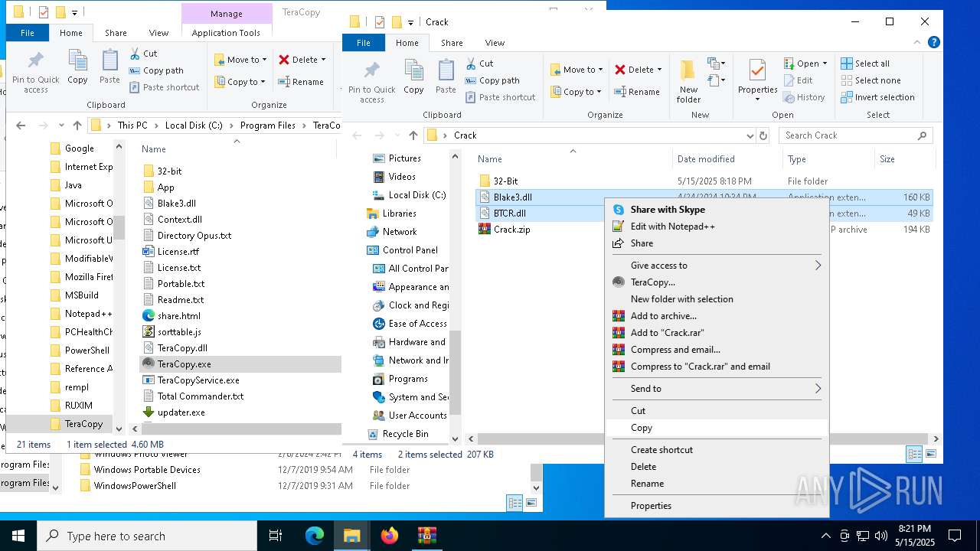Click the WinRAR icon beside Add to archive
The image size is (980, 551).
619,316
